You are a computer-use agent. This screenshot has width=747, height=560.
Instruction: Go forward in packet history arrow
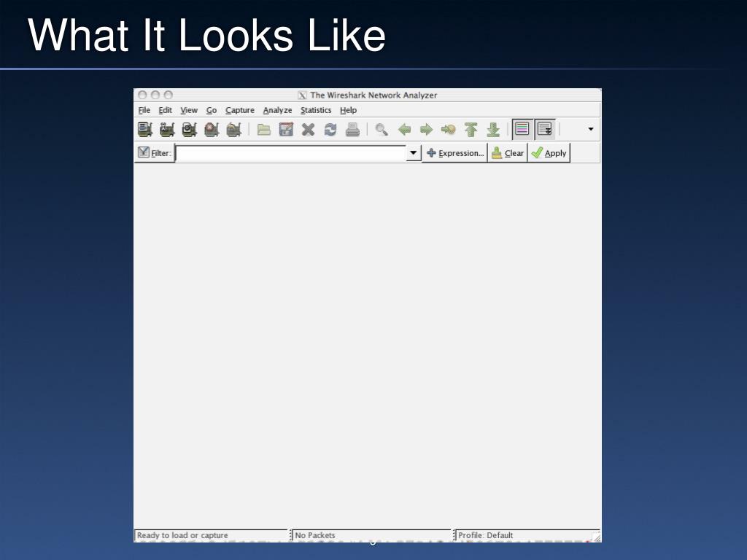click(426, 129)
